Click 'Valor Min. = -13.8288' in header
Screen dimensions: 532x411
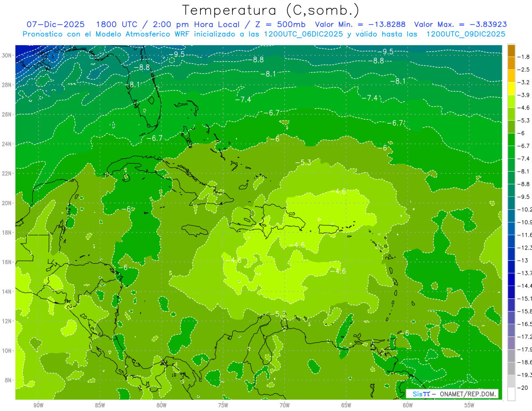click(360, 24)
